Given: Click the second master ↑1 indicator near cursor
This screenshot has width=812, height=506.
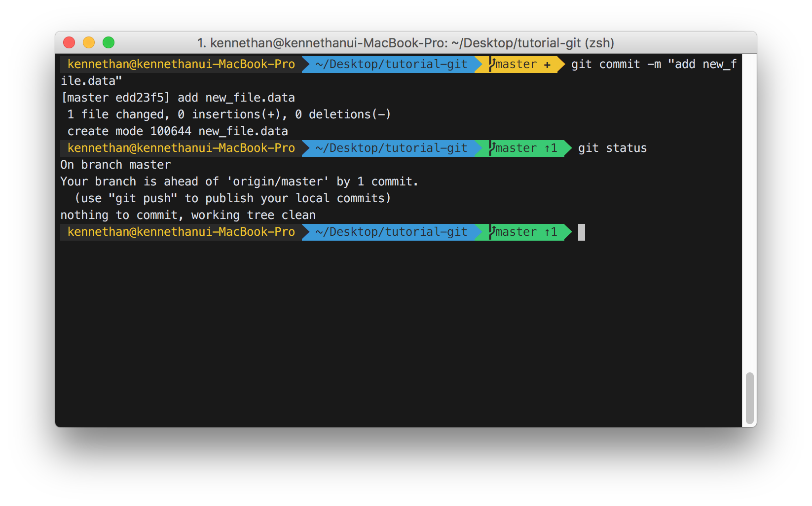Looking at the screenshot, I should [523, 232].
